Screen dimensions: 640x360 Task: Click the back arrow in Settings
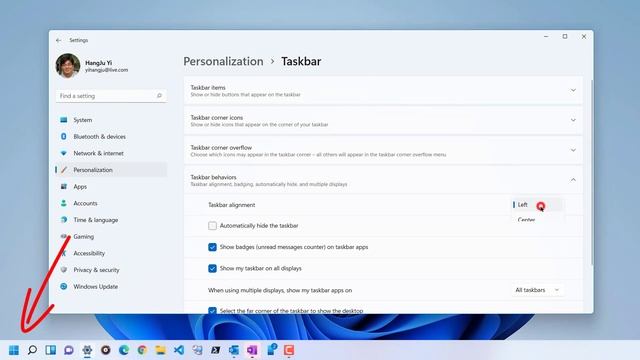point(58,40)
